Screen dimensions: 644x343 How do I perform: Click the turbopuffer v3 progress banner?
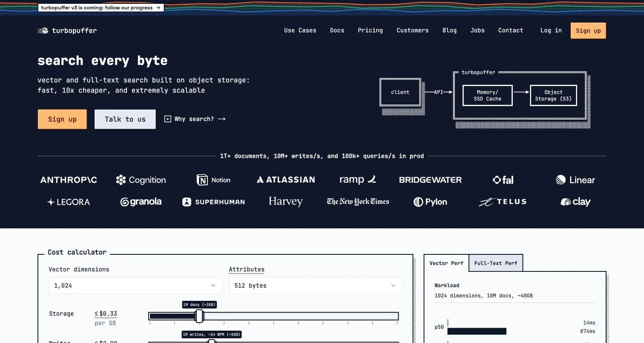coord(101,8)
